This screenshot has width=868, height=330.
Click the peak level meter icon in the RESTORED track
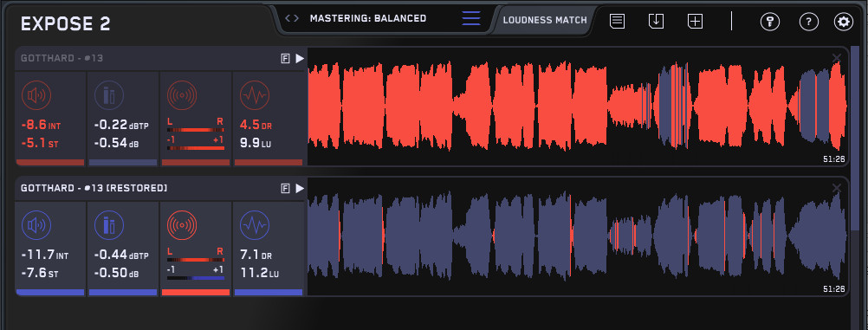click(x=109, y=225)
